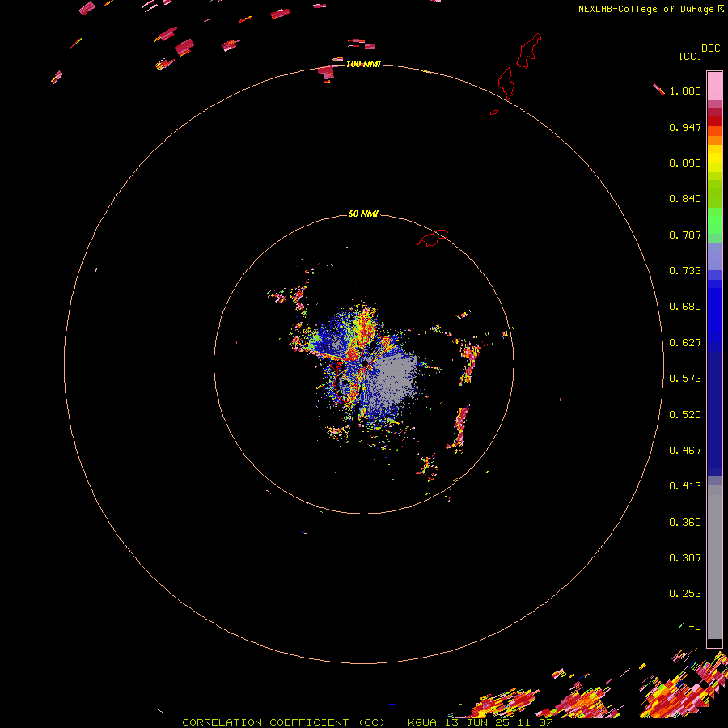Click the 50 NMI range ring label
This screenshot has height=728, width=728.
pos(363,214)
